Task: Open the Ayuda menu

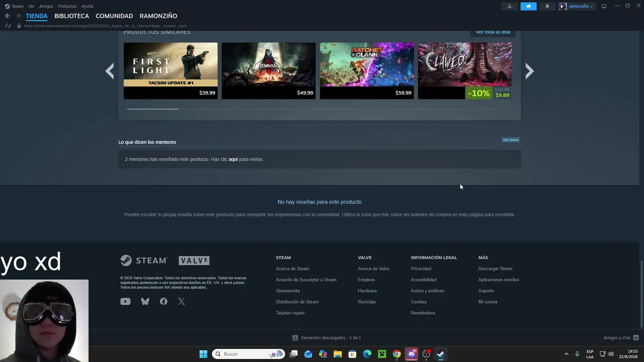Action: pyautogui.click(x=87, y=7)
